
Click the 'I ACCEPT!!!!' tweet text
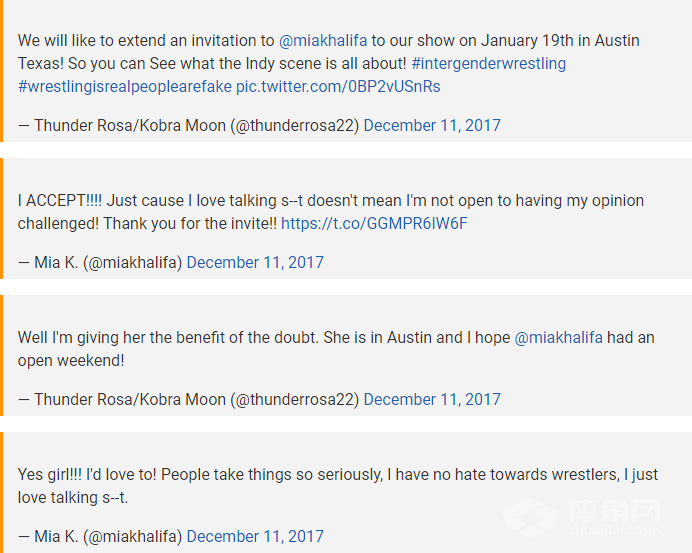331,212
